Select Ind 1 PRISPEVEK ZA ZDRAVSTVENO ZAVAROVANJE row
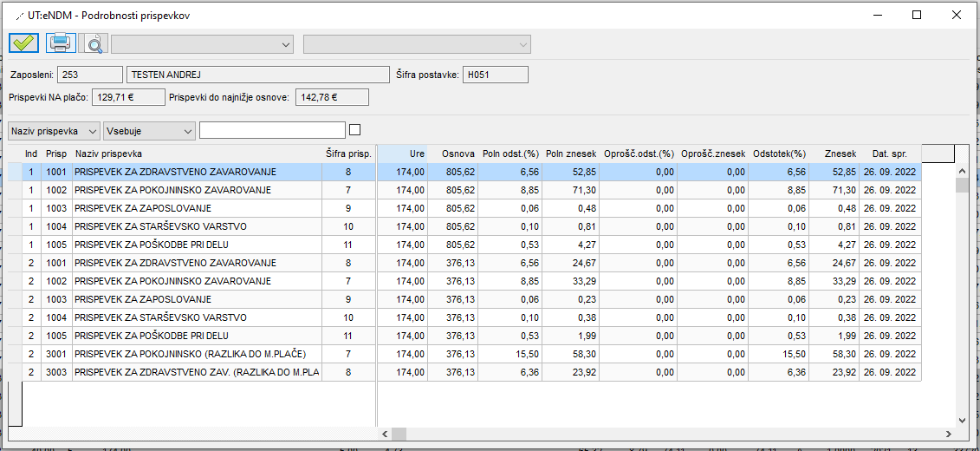The width and height of the screenshot is (980, 451). 465,172
